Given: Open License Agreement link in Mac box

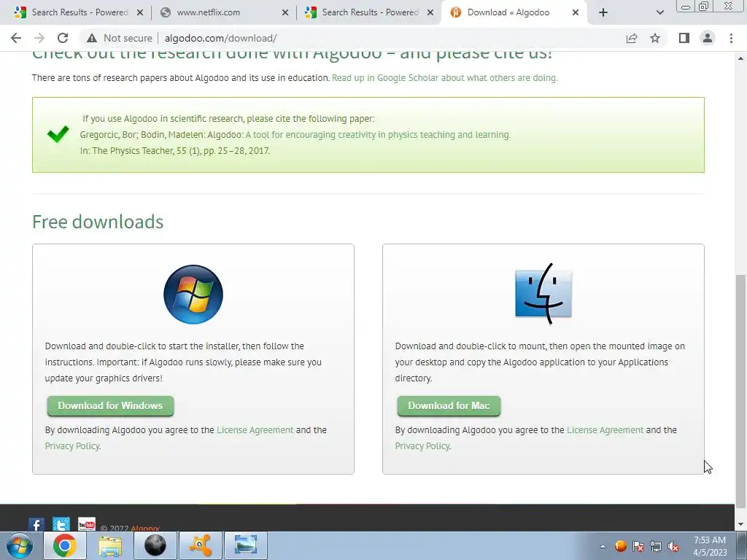Looking at the screenshot, I should pos(605,430).
